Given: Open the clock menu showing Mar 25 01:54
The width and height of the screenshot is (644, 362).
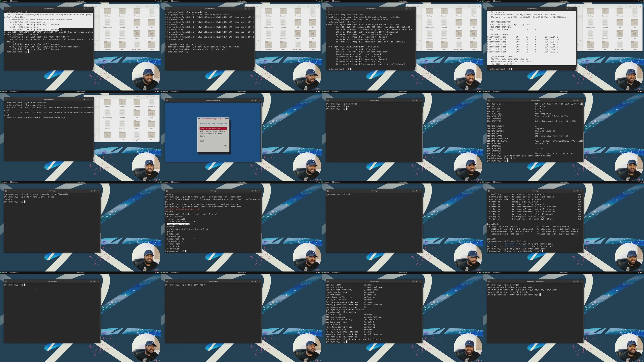Looking at the screenshot, I should pos(563,182).
